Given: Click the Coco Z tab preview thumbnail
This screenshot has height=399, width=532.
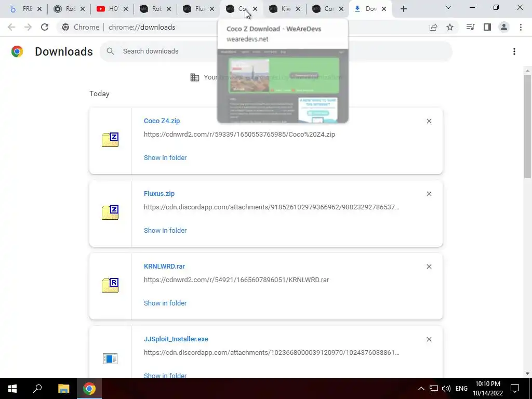Looking at the screenshot, I should tap(283, 86).
